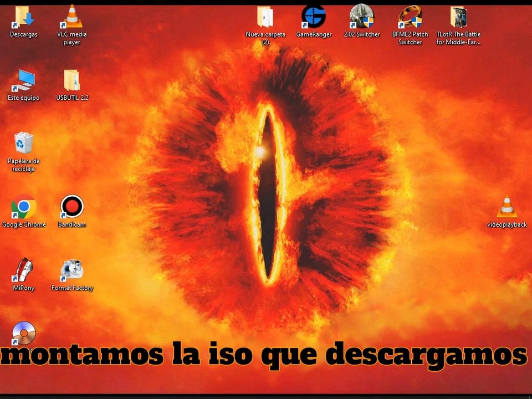532x399 pixels.
Task: Click the BFME2 Patch Switcher ring icon
Action: coord(410,17)
